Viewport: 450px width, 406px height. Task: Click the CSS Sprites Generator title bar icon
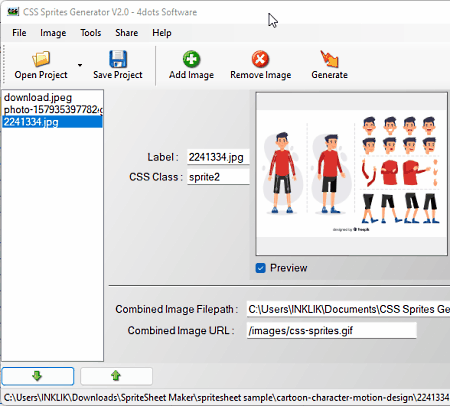13,12
